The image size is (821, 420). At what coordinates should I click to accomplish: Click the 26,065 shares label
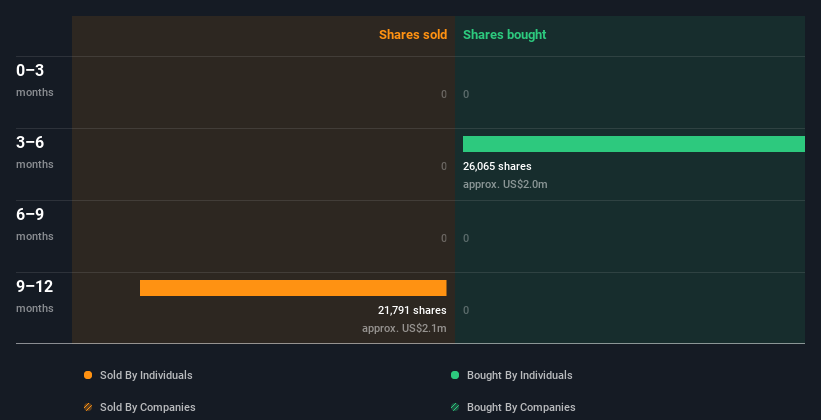(x=497, y=166)
